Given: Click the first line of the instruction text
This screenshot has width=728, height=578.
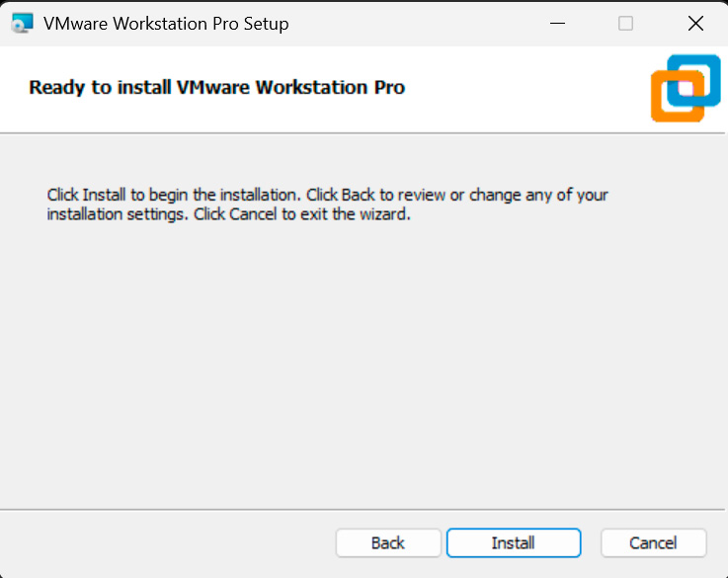Looking at the screenshot, I should [327, 195].
